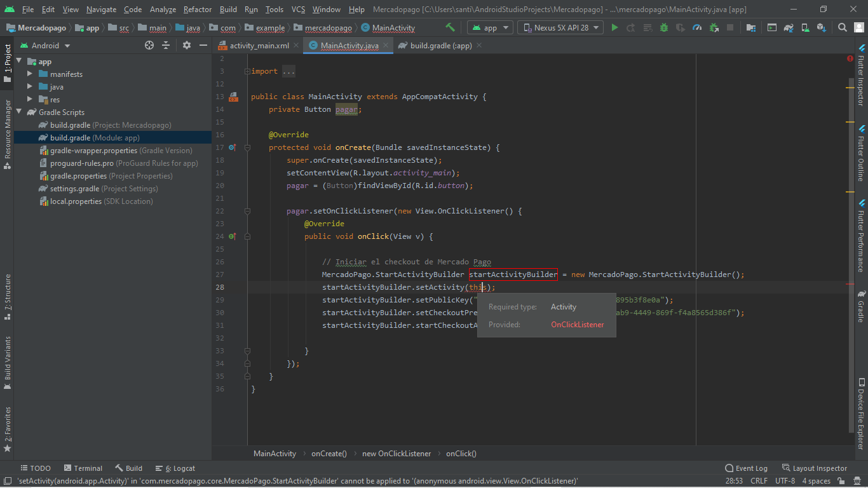This screenshot has width=868, height=488.
Task: Open the Android project view dropdown
Action: (x=45, y=45)
